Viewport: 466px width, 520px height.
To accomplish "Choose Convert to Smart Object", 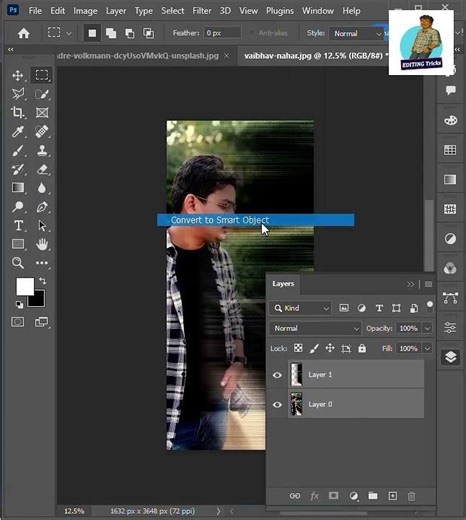I will 256,220.
